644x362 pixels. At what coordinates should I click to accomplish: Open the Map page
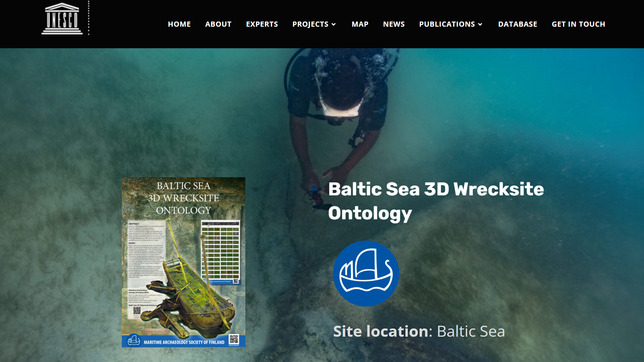click(360, 24)
